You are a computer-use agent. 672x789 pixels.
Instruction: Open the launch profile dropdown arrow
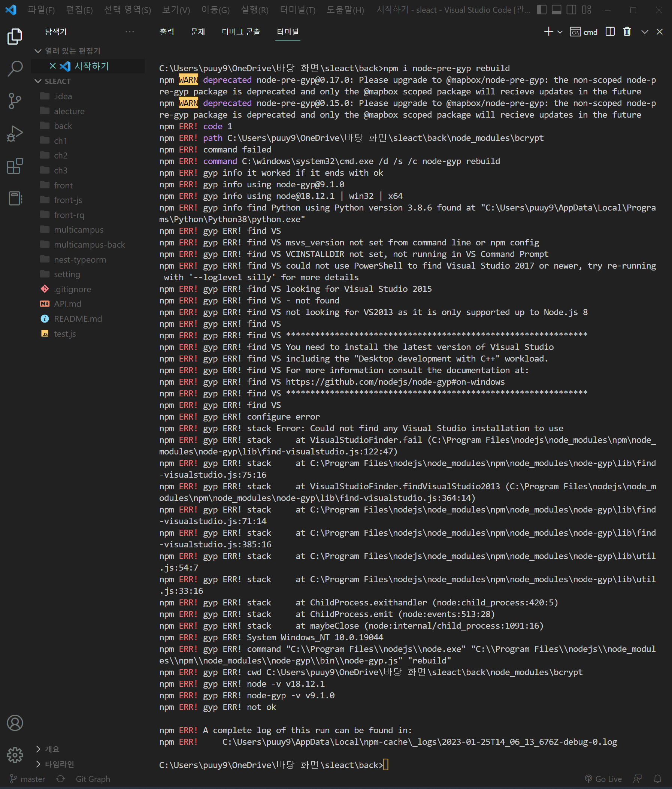[x=560, y=32]
